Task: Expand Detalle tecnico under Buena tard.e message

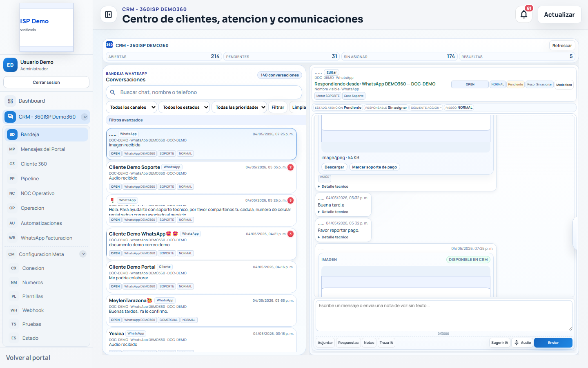Action: pyautogui.click(x=333, y=212)
